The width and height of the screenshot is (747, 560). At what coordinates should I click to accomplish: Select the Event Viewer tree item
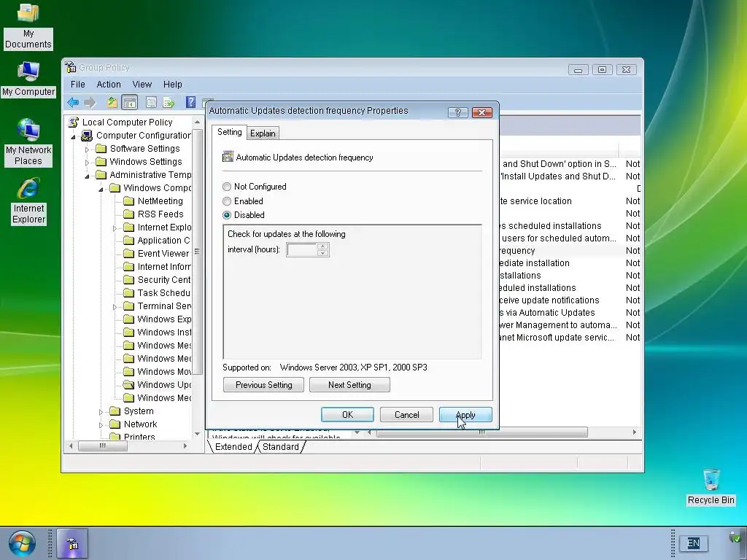click(x=163, y=253)
